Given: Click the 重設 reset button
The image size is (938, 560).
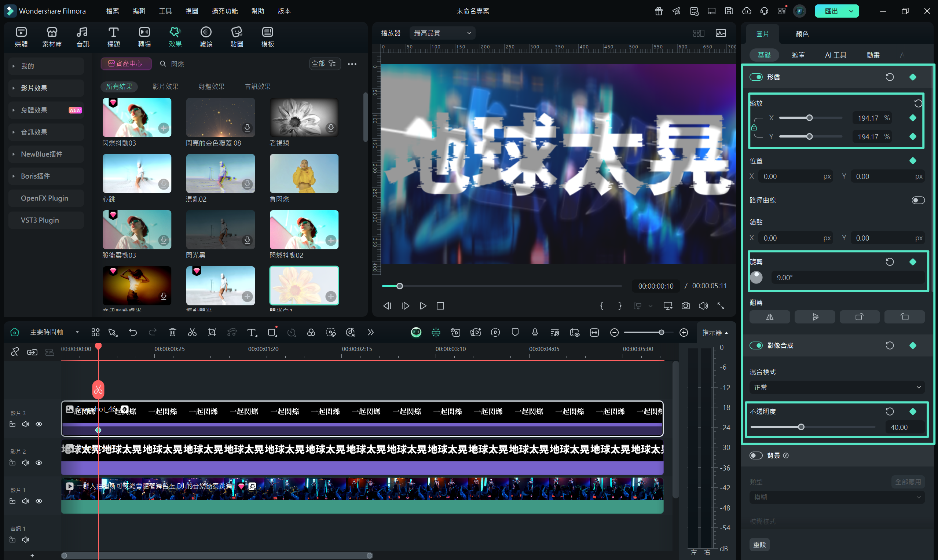Looking at the screenshot, I should click(x=759, y=545).
